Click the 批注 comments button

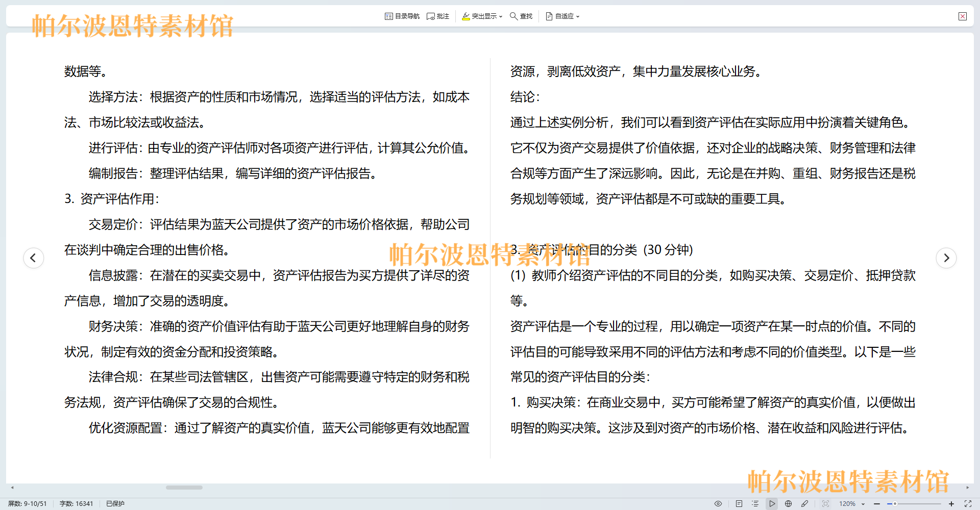pyautogui.click(x=438, y=16)
